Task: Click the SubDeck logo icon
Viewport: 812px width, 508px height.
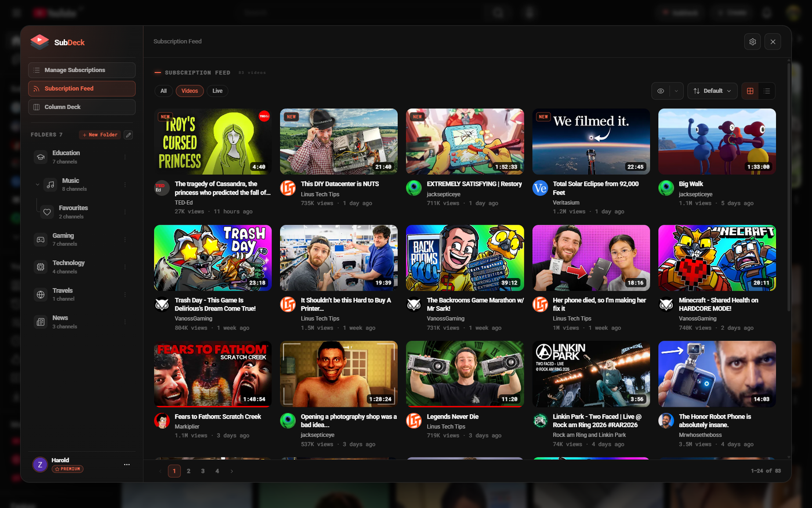Action: [x=39, y=41]
